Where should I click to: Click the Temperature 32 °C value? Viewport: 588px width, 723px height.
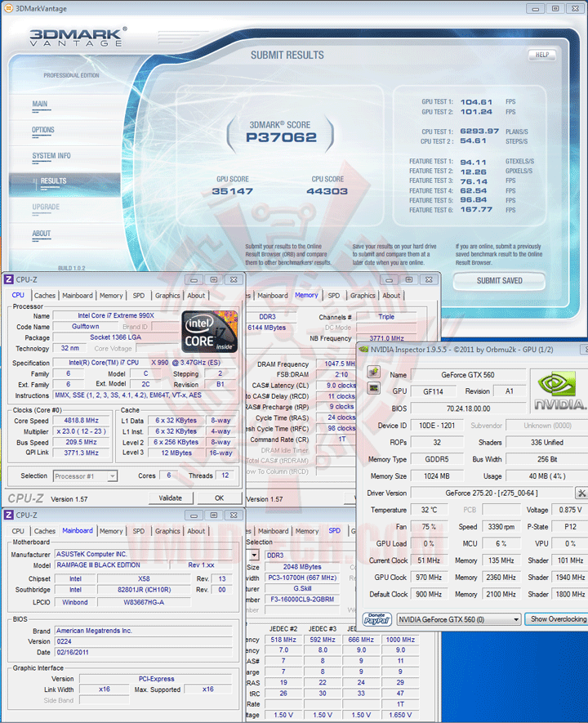[x=429, y=510]
